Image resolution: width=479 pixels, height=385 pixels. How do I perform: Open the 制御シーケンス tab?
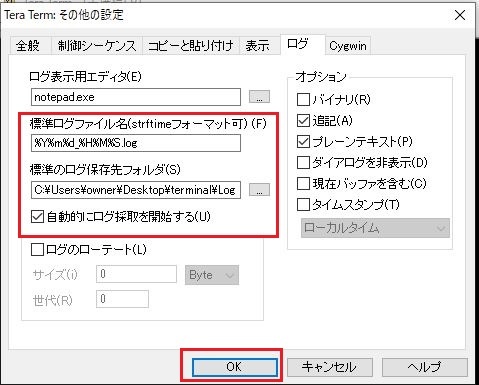[97, 45]
